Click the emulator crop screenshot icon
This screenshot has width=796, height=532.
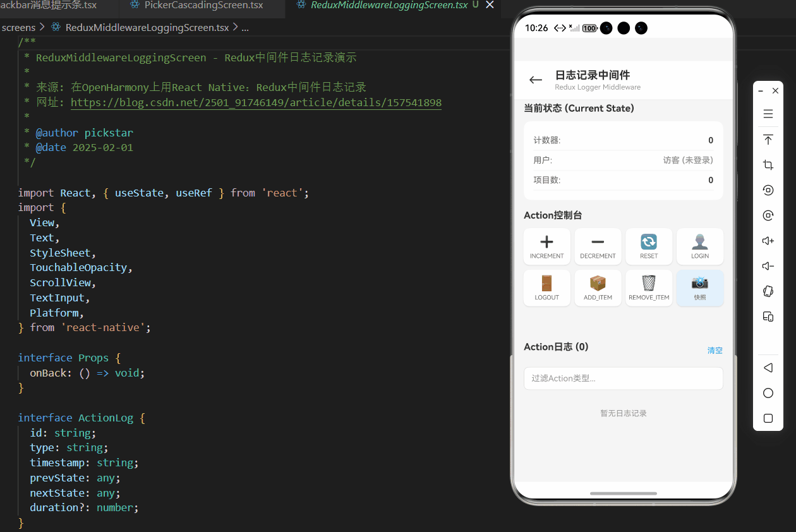point(768,165)
